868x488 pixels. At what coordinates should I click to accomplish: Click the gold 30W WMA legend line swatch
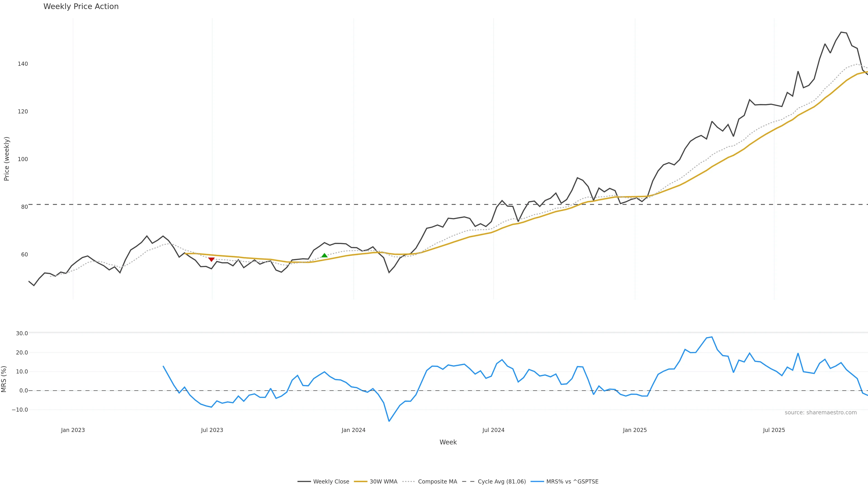tap(361, 482)
